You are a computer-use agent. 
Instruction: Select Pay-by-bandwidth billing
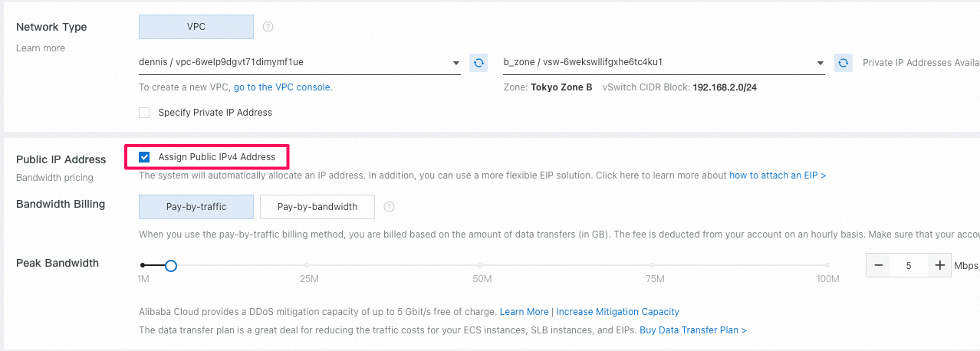coord(317,207)
